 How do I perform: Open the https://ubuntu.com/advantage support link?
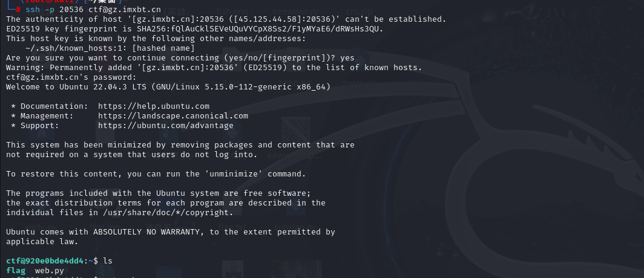(x=165, y=126)
